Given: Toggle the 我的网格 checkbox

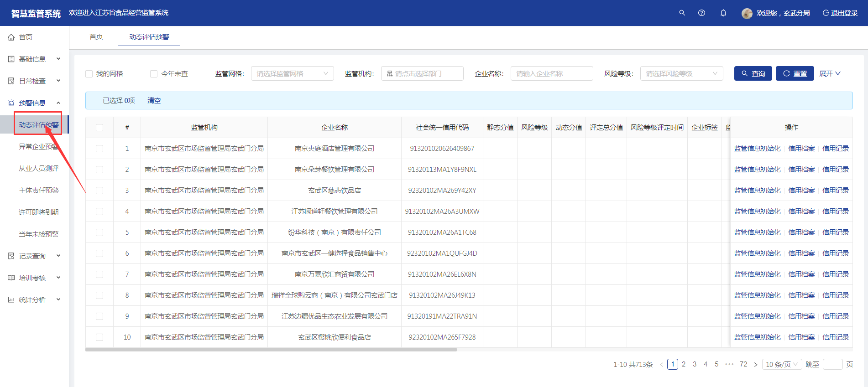Looking at the screenshot, I should [89, 74].
